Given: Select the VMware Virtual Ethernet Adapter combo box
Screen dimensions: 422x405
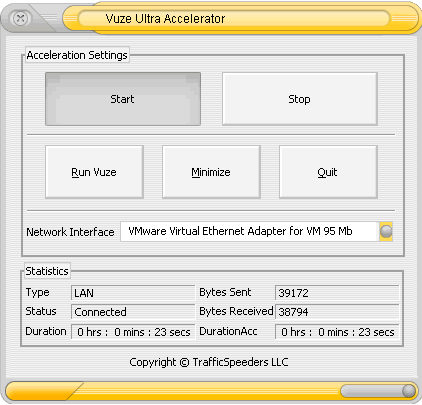Looking at the screenshot, I should tap(256, 231).
